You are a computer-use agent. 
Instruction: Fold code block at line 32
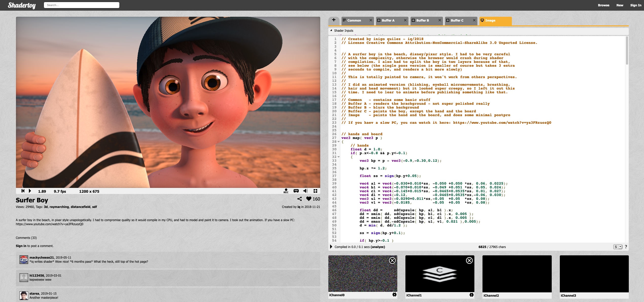tap(338, 157)
